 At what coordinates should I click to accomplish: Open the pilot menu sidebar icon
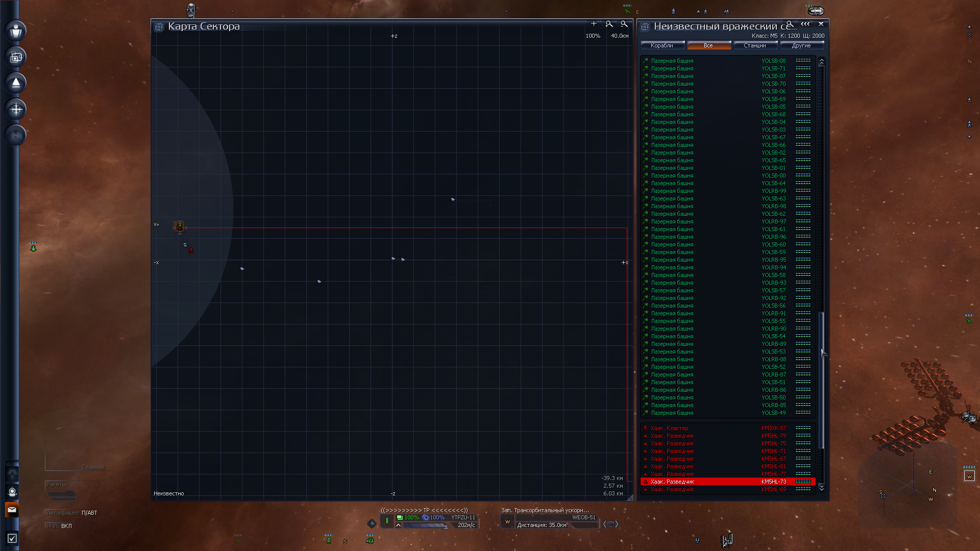16,31
